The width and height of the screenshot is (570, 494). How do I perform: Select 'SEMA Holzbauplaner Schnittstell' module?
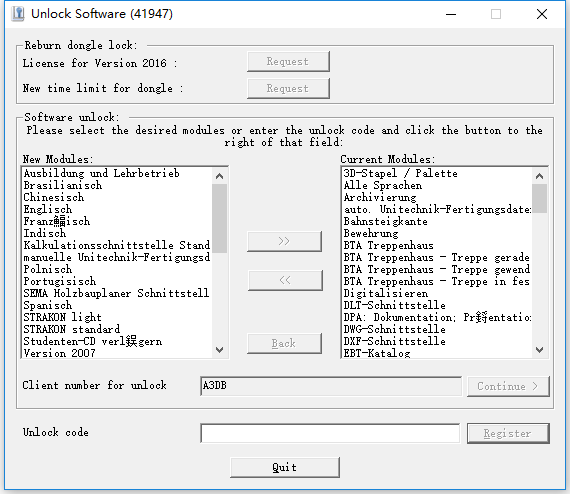(x=117, y=293)
